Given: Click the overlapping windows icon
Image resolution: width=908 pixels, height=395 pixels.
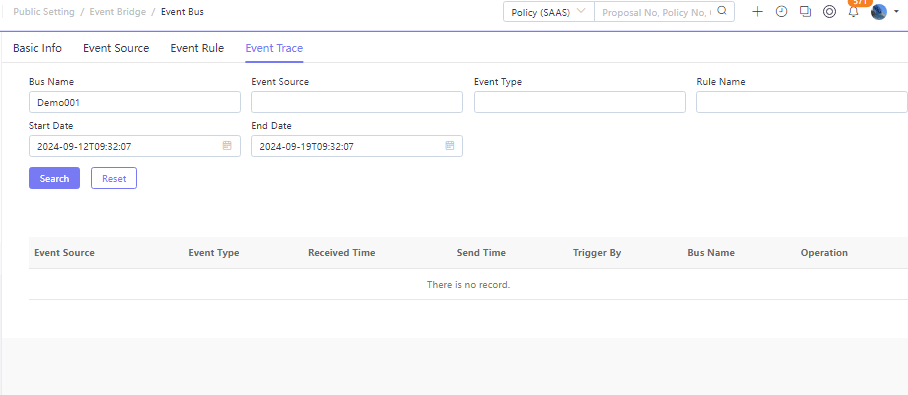Looking at the screenshot, I should point(805,12).
